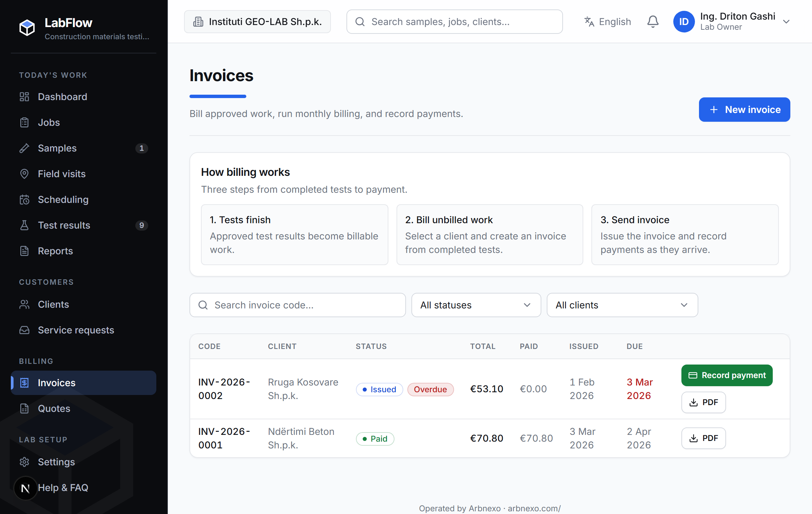Click the building icon beside Instituti GEO-LAB
The height and width of the screenshot is (514, 812).
coord(198,22)
